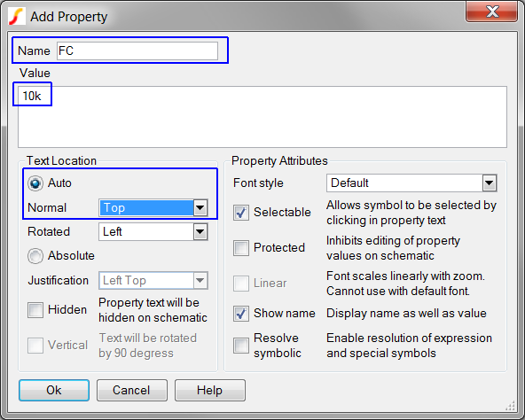Click the Cancel button
This screenshot has height=420, width=525.
click(x=132, y=390)
